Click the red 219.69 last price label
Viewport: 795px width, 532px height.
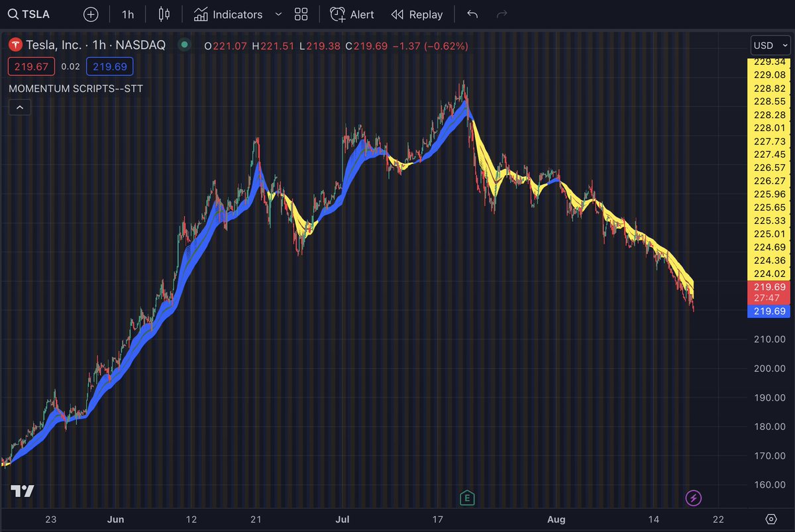coord(768,287)
